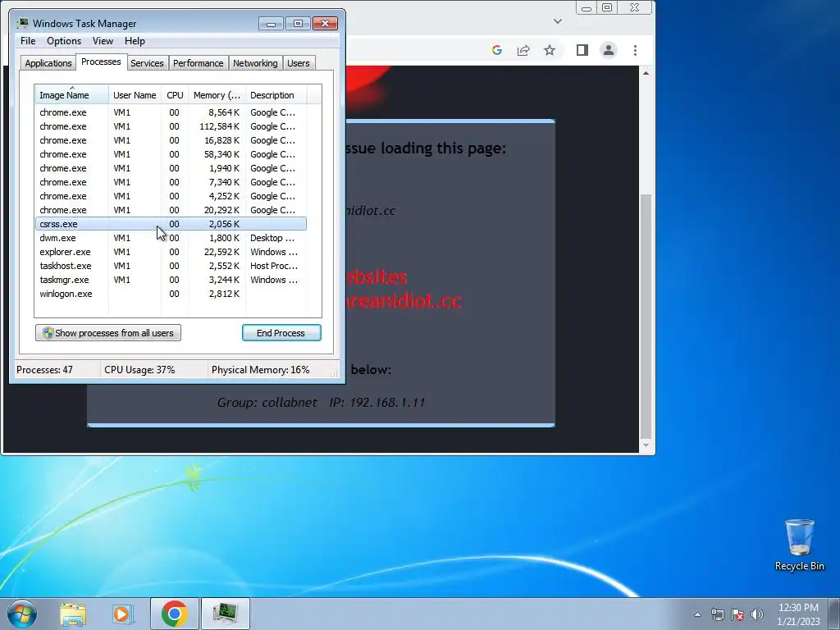840x630 pixels.
Task: Sort processes by Memory column header
Action: pos(217,95)
